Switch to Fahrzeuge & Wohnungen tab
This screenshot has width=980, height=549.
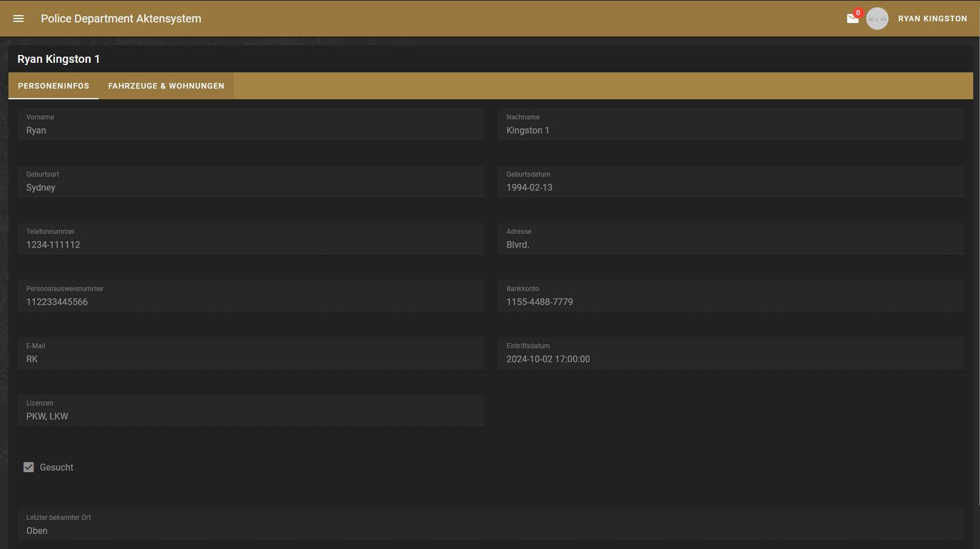(x=166, y=86)
